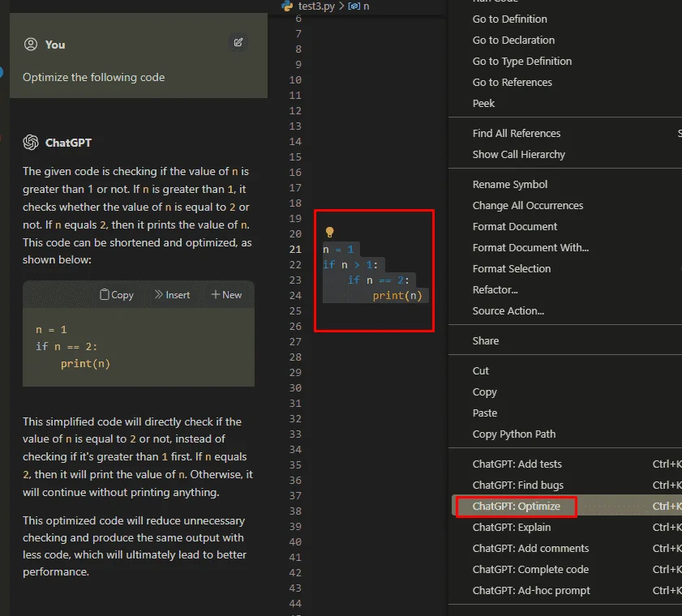Run ChatGPT: Complete code
The height and width of the screenshot is (616, 682).
[530, 570]
